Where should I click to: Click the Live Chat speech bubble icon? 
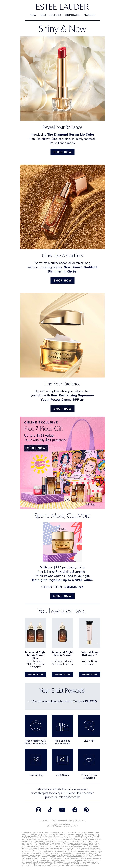89,725
